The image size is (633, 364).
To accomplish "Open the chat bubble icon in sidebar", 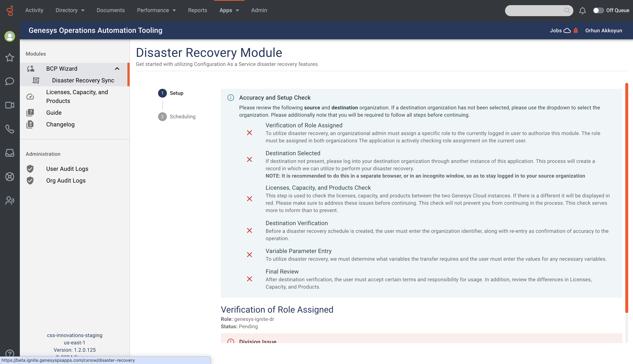I will click(10, 81).
